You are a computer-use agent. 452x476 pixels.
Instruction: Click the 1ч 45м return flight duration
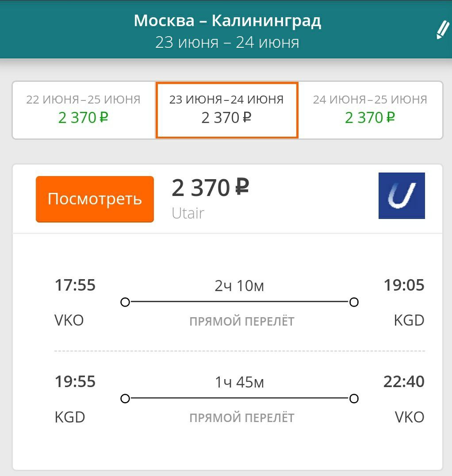click(239, 382)
